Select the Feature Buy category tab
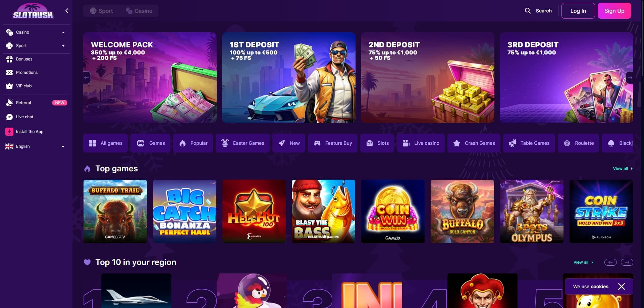The width and height of the screenshot is (644, 308). (x=332, y=143)
